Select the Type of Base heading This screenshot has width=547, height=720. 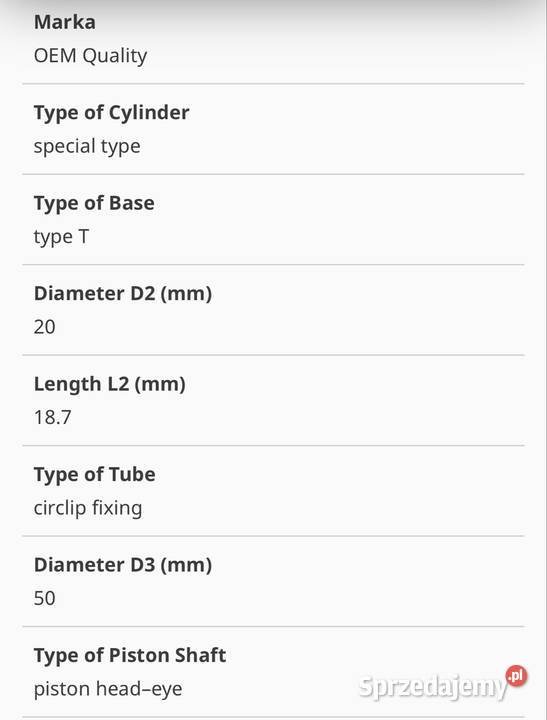pos(94,203)
